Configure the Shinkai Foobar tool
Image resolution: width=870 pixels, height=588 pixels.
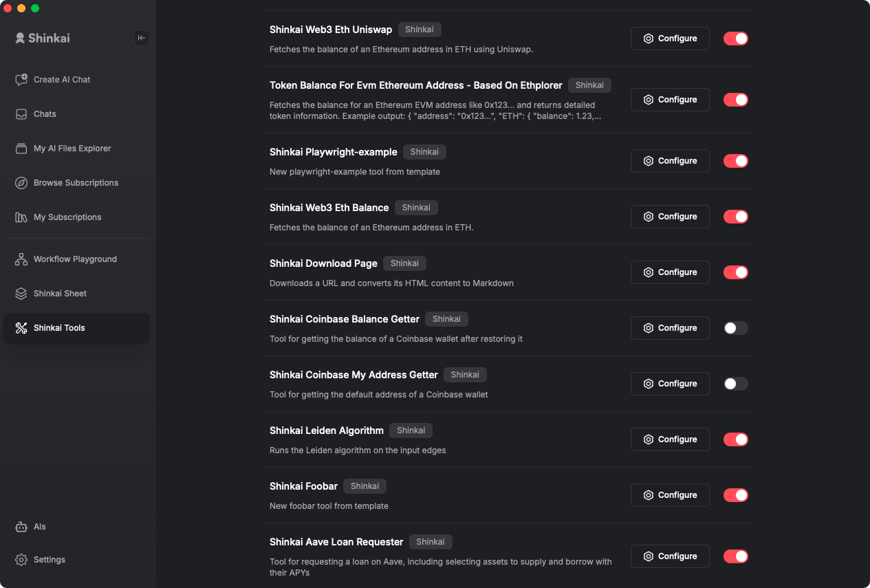point(670,495)
